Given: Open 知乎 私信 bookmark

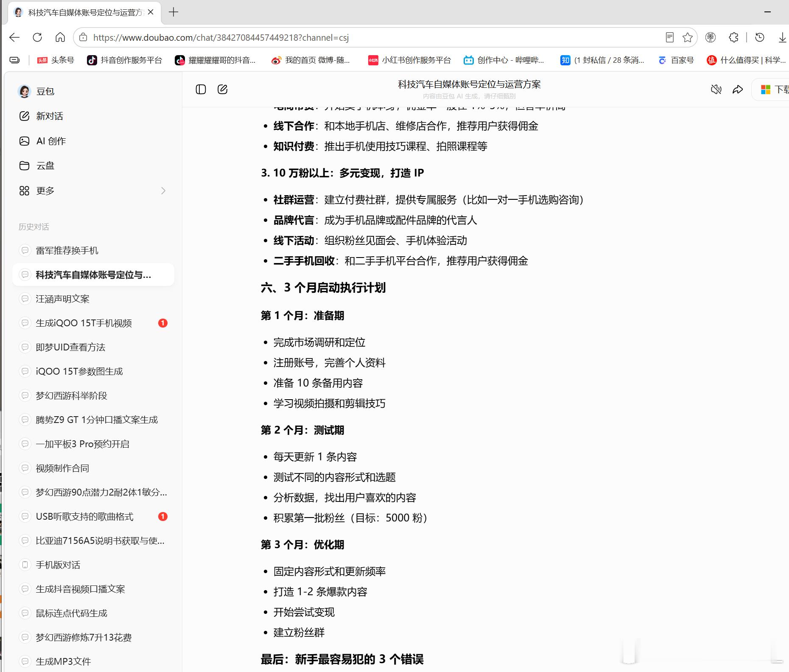Looking at the screenshot, I should 602,60.
